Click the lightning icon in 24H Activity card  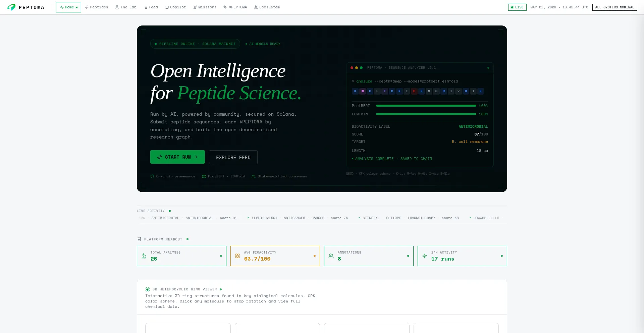pos(425,256)
